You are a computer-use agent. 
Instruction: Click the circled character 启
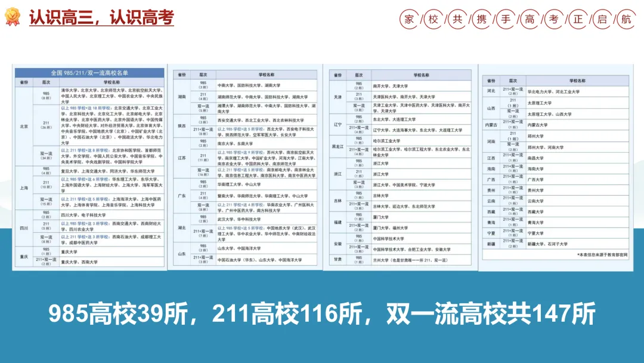(x=602, y=19)
